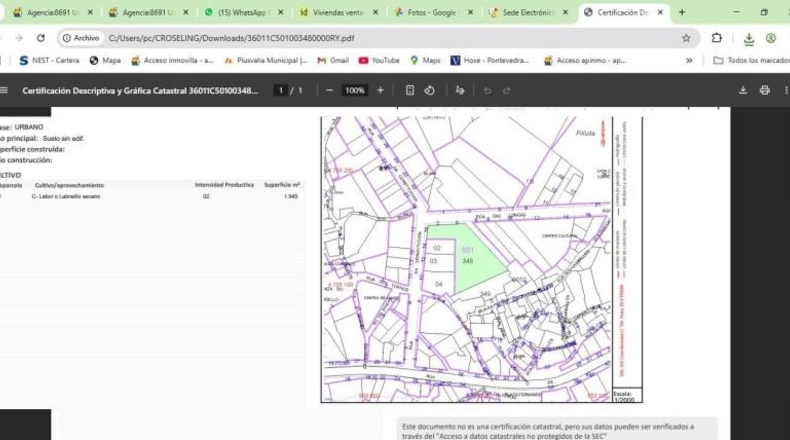Screen dimensions: 790x440
Task: Select the PDF annotation draw tool
Action: (x=459, y=90)
